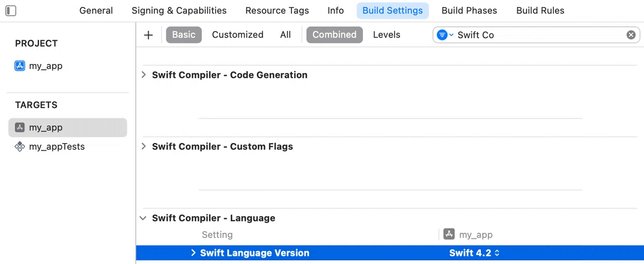Click my_appTests target icon
Screen dimensions: 644x264
(x=20, y=146)
